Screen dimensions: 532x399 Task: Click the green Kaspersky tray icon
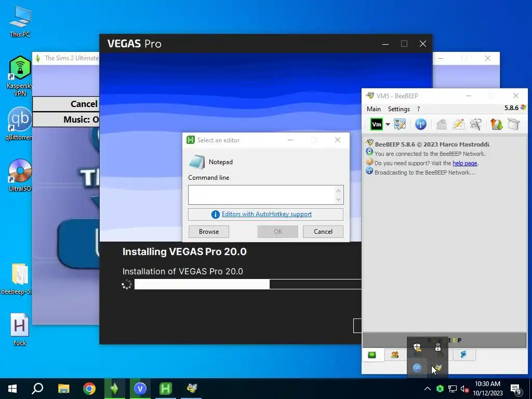440,389
